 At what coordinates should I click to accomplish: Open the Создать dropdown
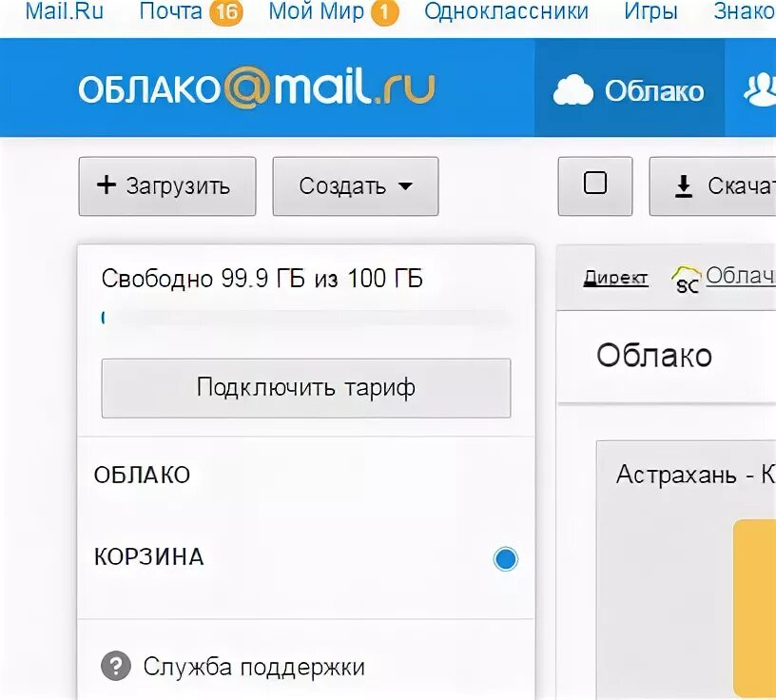(x=356, y=186)
